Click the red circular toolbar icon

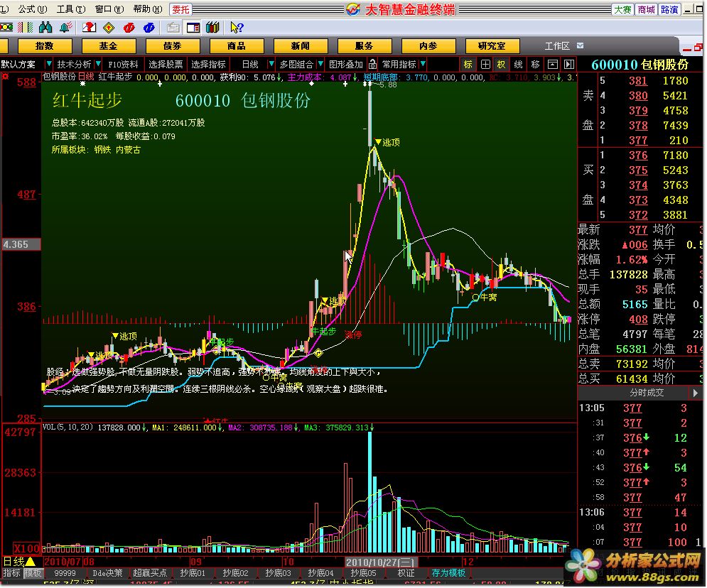click(x=129, y=28)
